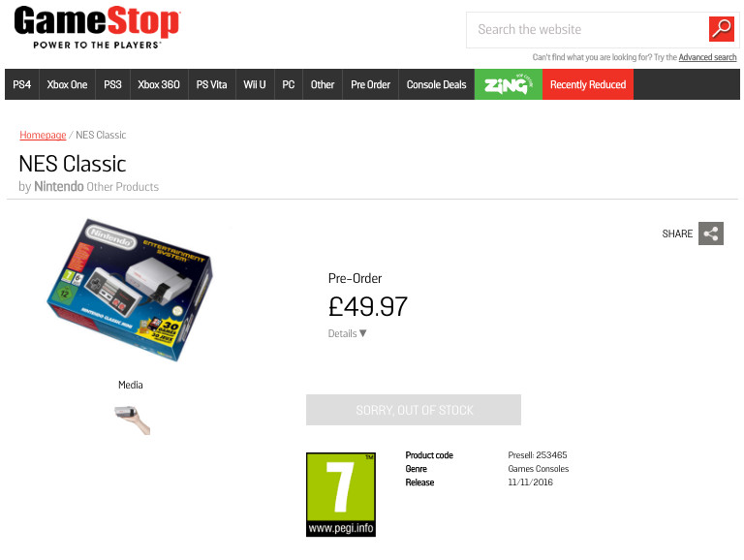Click the share icon button
This screenshot has width=744, height=560.
click(711, 233)
